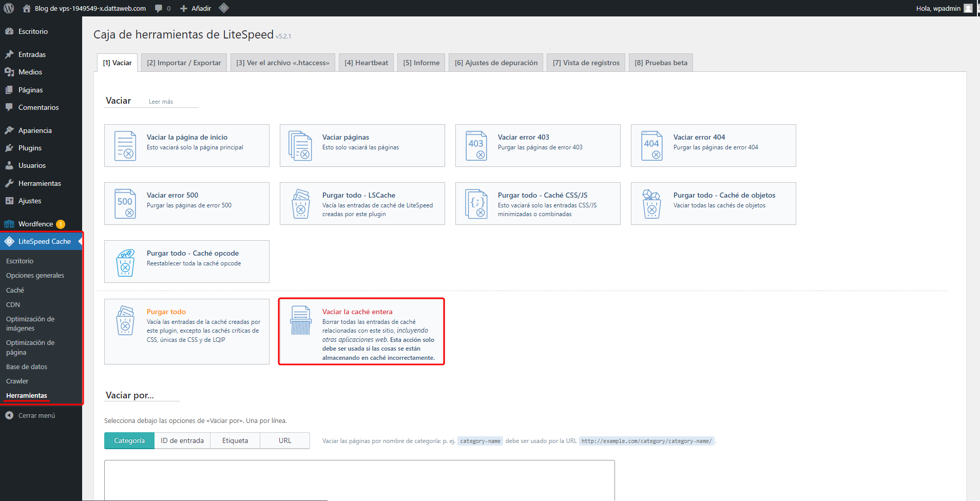Open Optimización de página submenu item
Image resolution: width=980 pixels, height=501 pixels.
pos(30,348)
